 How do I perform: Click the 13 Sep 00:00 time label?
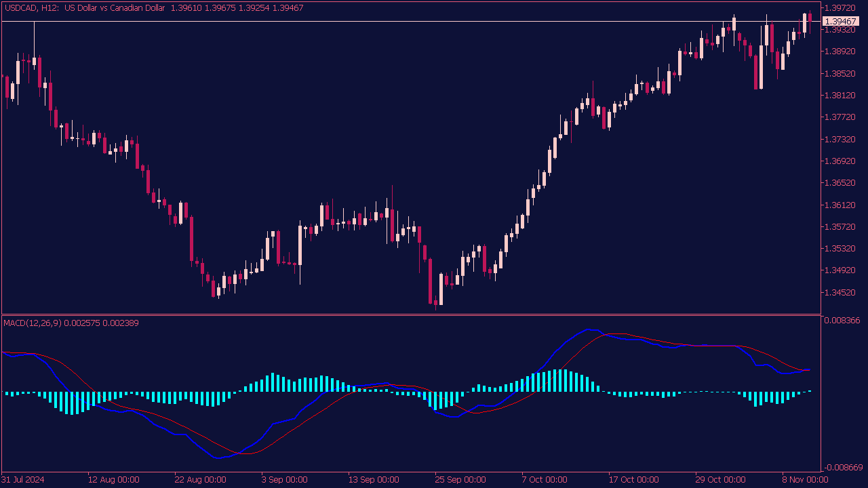(x=374, y=480)
